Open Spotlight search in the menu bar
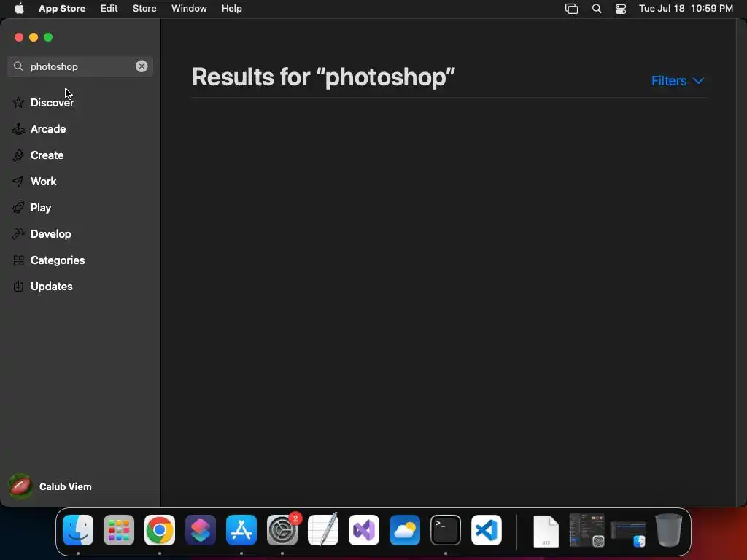The width and height of the screenshot is (747, 560). point(597,9)
